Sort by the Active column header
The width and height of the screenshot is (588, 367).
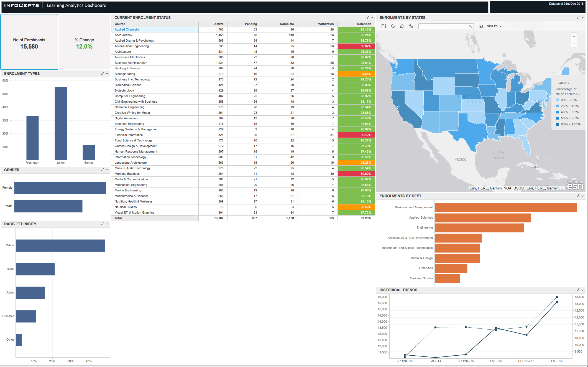[x=213, y=24]
